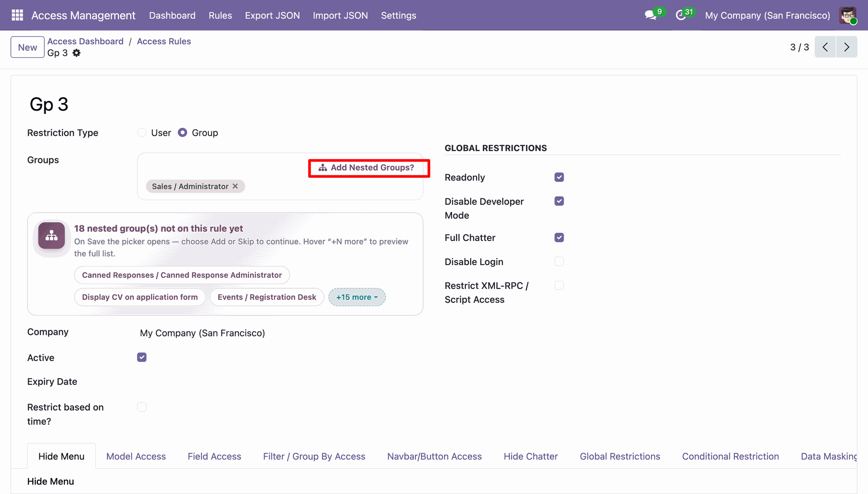Open Import JSON menu
Viewport: 868px width, 494px height.
pos(340,15)
